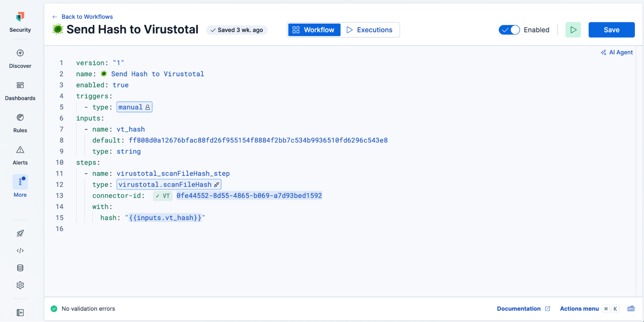Viewport: 644px width, 322px height.
Task: Click the virustotal.scanFileHash connector type
Action: [x=169, y=185]
